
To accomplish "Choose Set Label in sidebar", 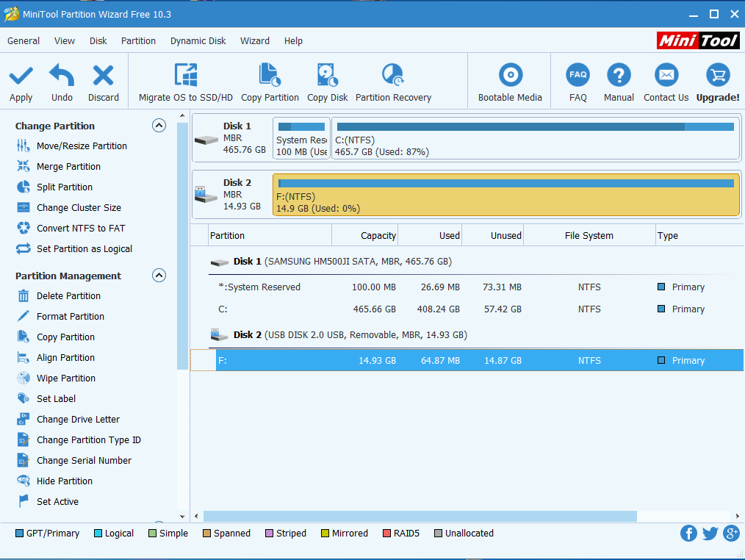I will [x=46, y=399].
